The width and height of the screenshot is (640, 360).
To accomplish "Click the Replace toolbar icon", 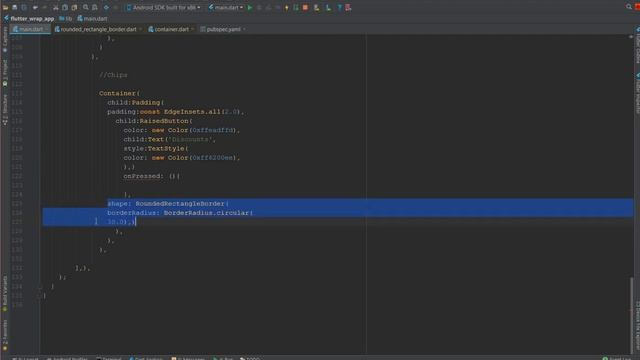I will [95, 7].
